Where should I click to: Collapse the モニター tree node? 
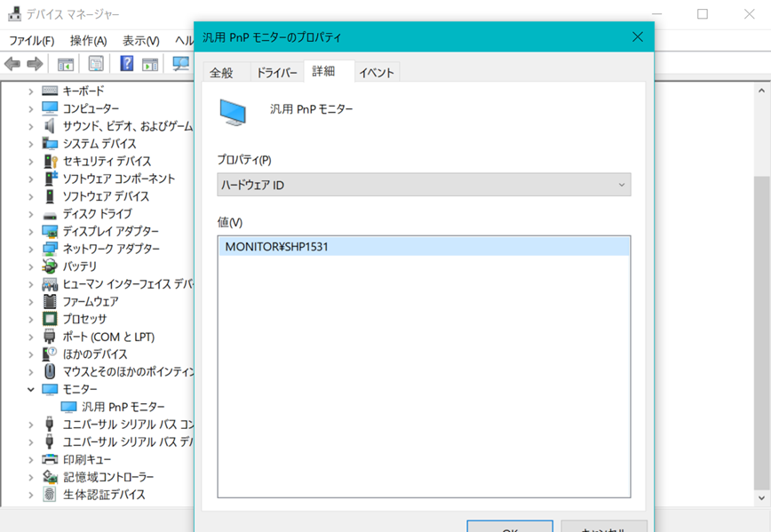coord(31,389)
